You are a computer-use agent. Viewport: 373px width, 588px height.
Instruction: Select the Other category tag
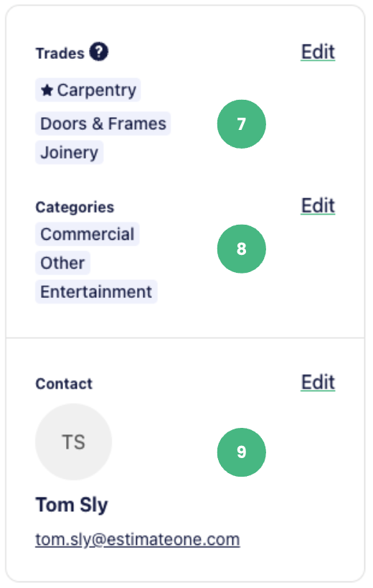62,263
